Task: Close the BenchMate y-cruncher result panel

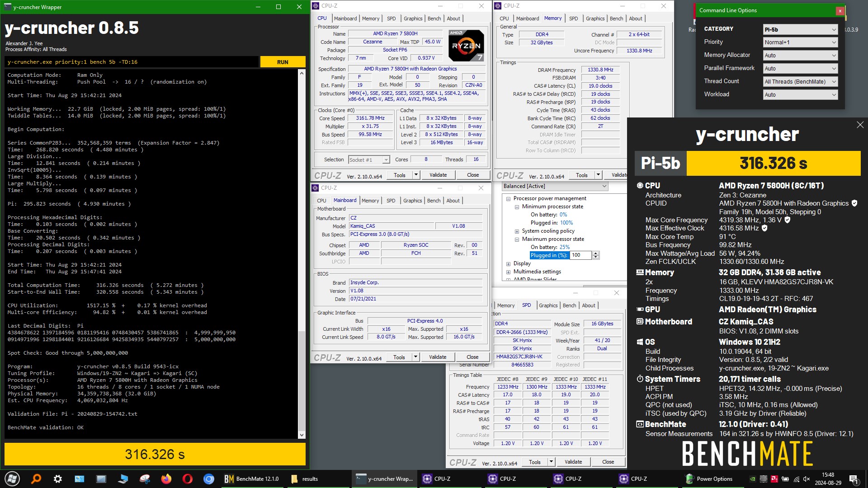Action: point(860,125)
